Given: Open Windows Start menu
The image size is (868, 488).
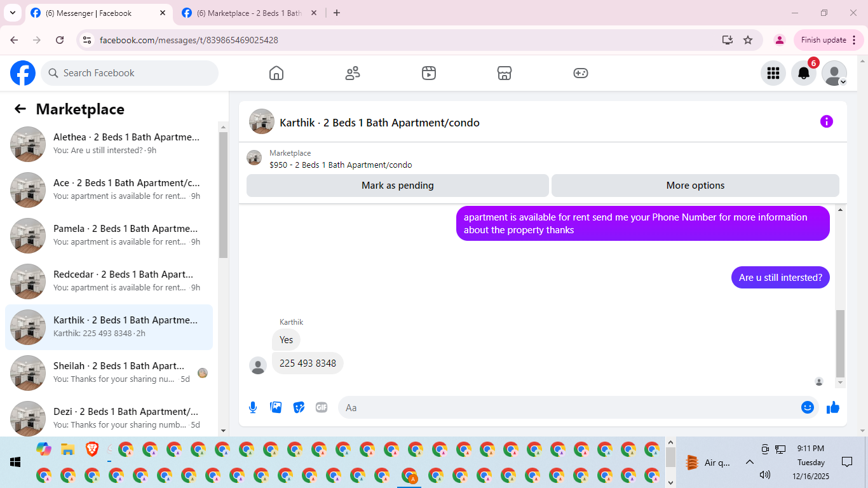Looking at the screenshot, I should 15,462.
